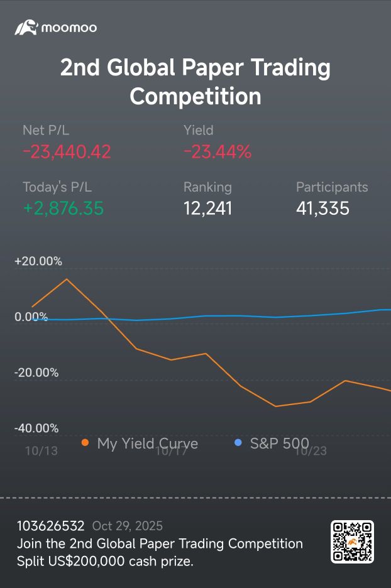Click the Yield value -23.44%
The width and height of the screenshot is (391, 588).
(x=218, y=151)
